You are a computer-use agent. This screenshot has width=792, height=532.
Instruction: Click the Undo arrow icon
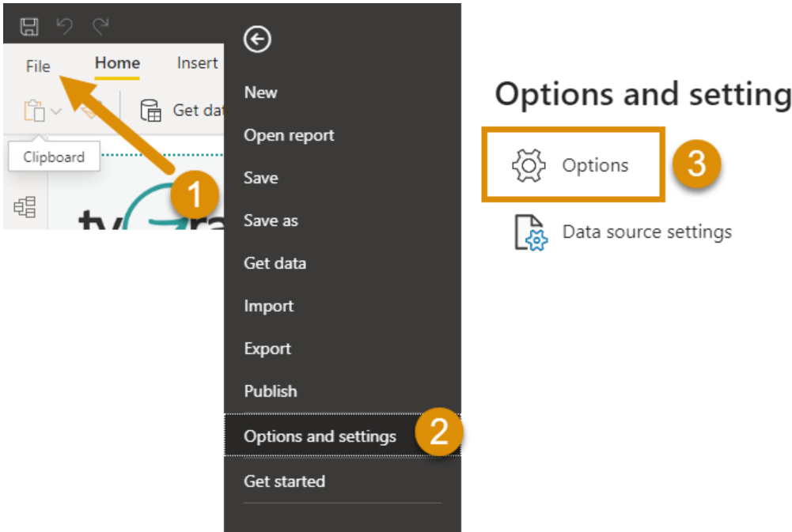click(x=64, y=26)
